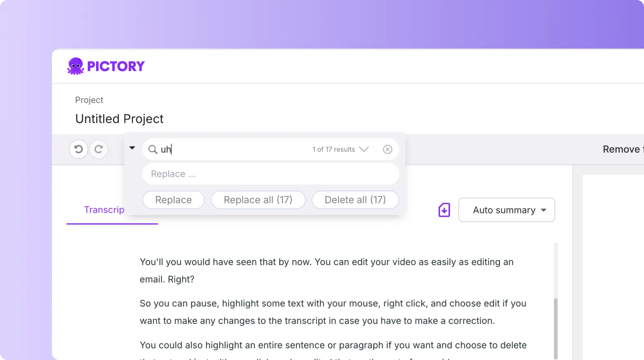The image size is (644, 360).
Task: Click Delete all (17) button
Action: point(355,200)
